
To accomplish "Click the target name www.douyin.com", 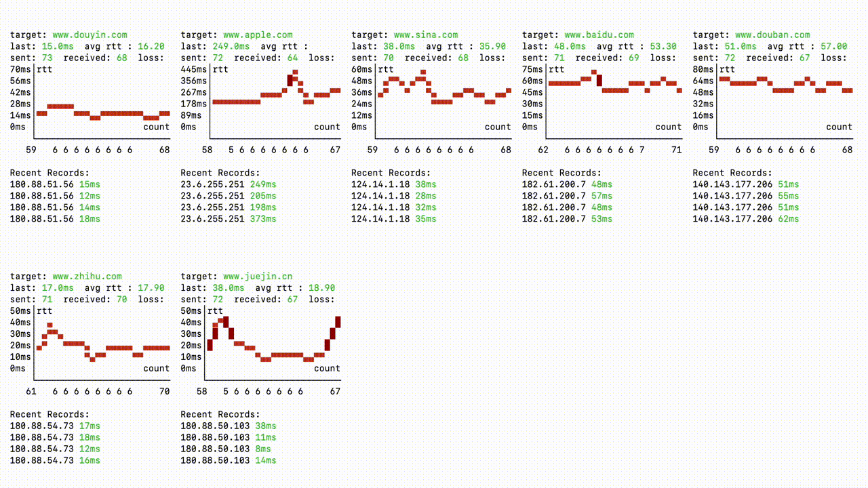I will 90,35.
